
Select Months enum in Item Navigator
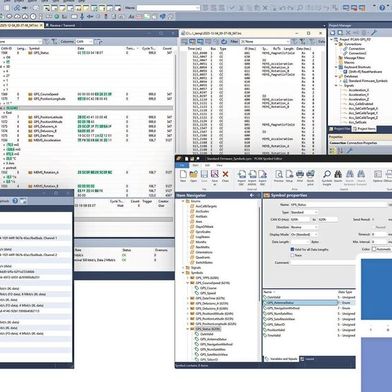point(201,242)
